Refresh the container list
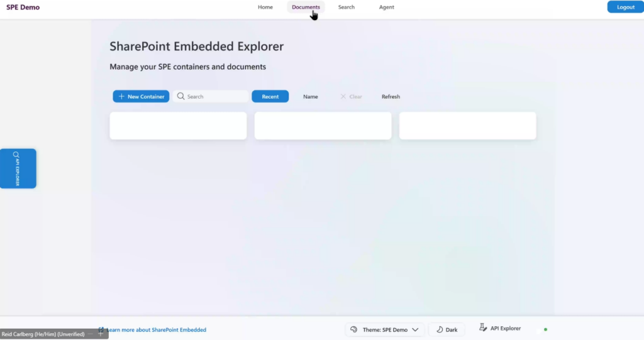 [391, 97]
